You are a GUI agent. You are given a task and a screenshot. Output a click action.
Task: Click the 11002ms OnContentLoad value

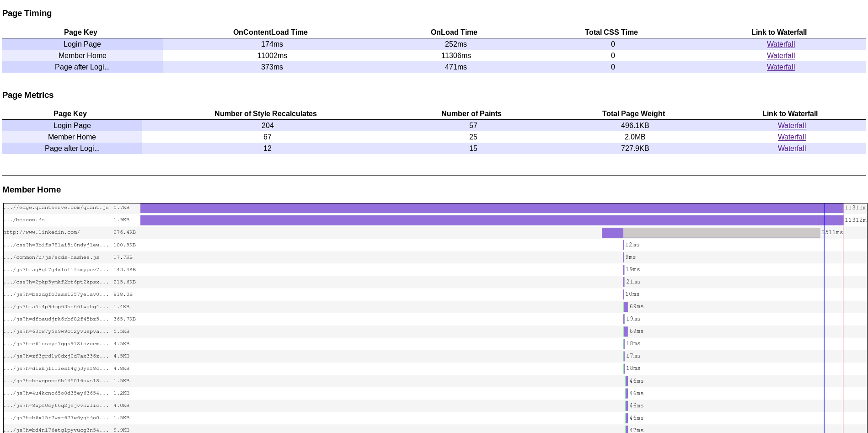tap(272, 56)
